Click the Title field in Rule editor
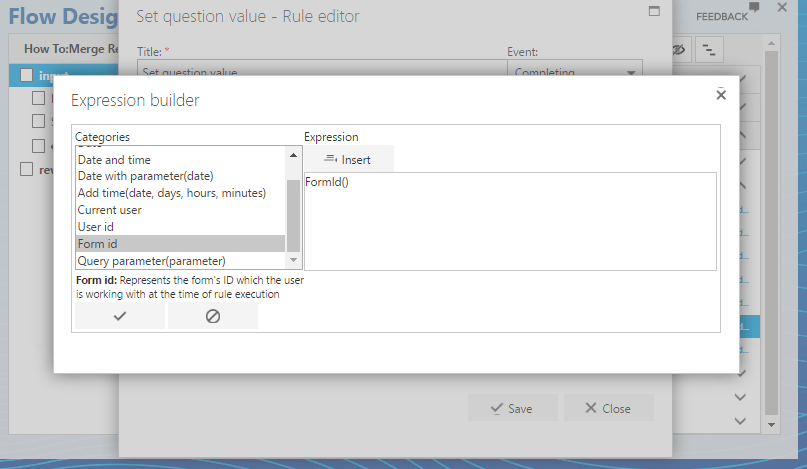807x469 pixels. [x=322, y=68]
